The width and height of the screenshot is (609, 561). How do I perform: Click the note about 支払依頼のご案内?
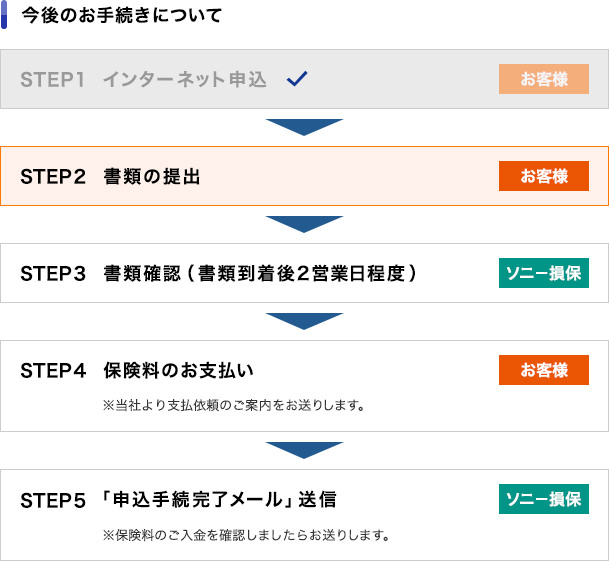click(x=234, y=405)
